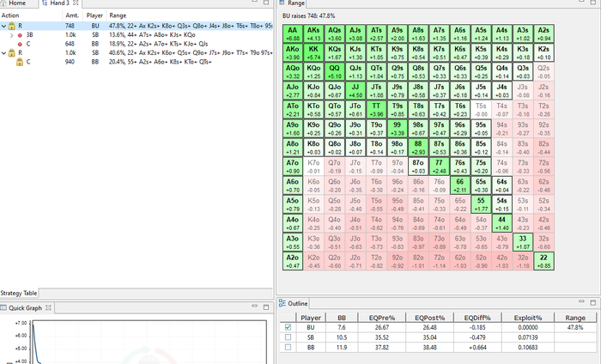The height and width of the screenshot is (364, 601).
Task: Minimize the Quick Graph panel
Action: 254,306
